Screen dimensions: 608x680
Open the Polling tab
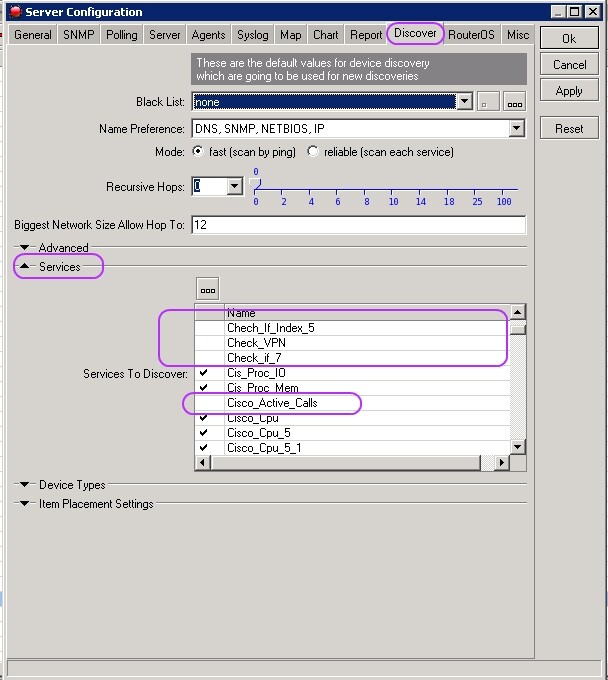coord(121,35)
